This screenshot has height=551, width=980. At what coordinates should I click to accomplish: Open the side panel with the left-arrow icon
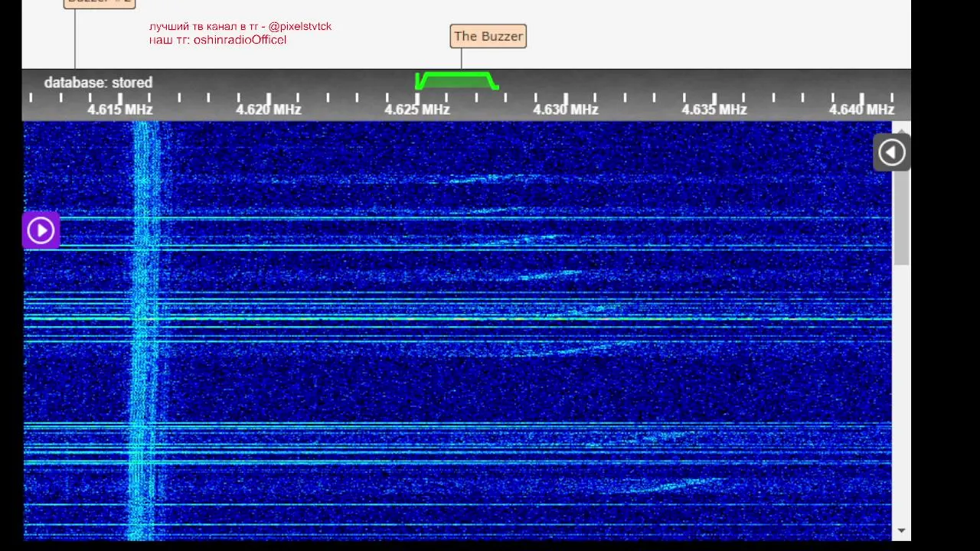[891, 152]
